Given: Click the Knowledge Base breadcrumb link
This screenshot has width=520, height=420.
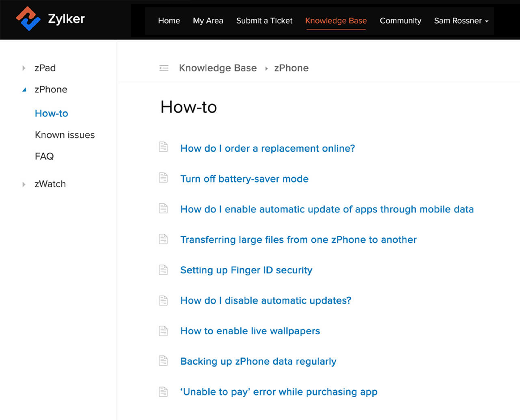Looking at the screenshot, I should point(218,68).
